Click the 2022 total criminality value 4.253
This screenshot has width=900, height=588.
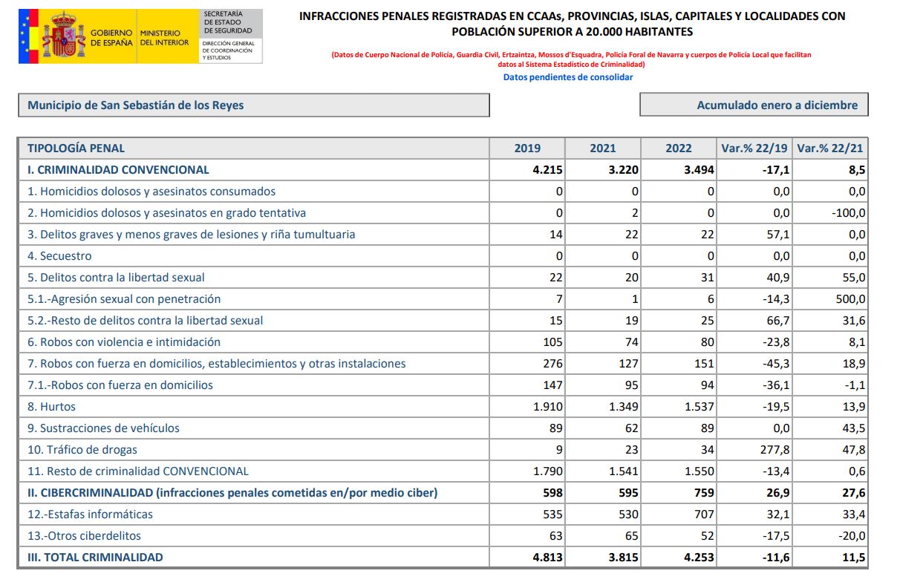(698, 558)
